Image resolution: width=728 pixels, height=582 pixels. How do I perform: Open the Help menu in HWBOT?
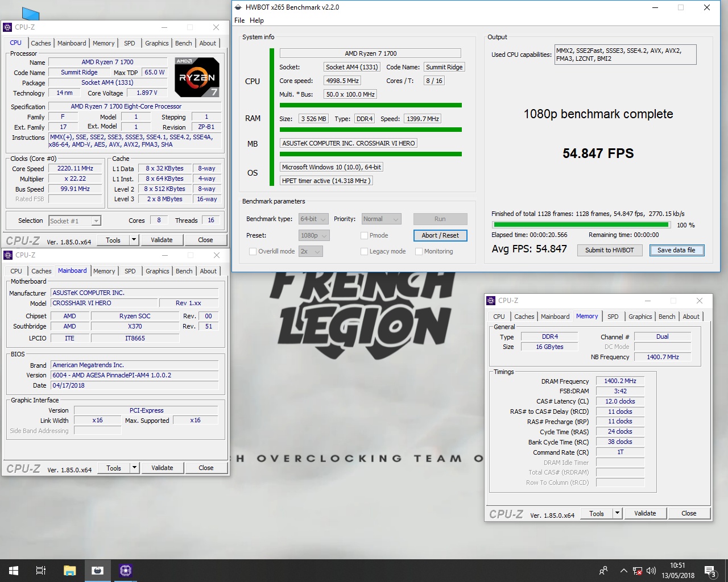(257, 20)
